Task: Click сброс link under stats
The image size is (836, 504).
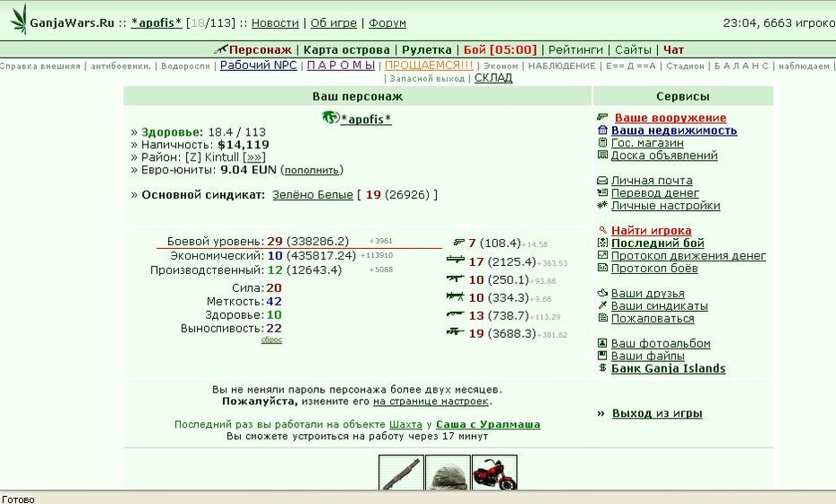Action: click(x=271, y=340)
